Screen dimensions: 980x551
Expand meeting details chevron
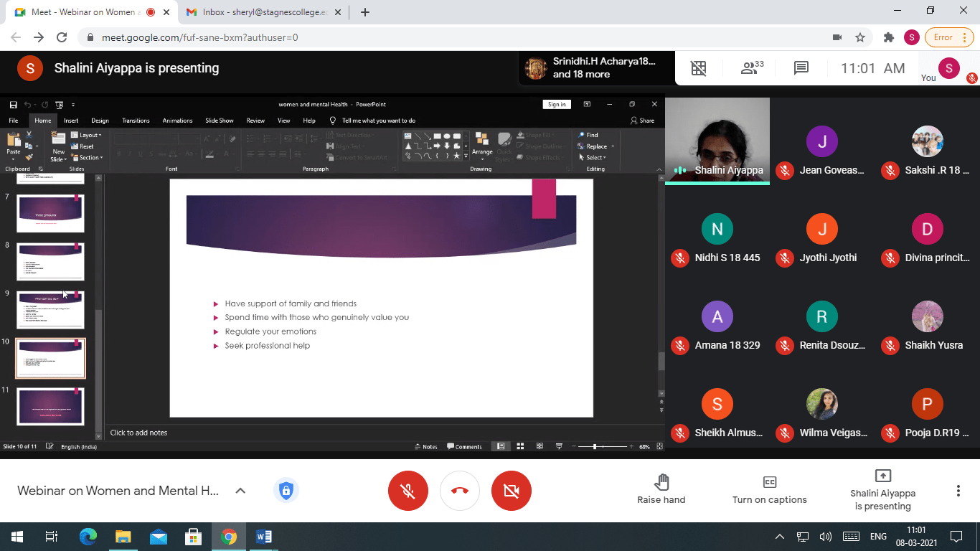point(240,491)
